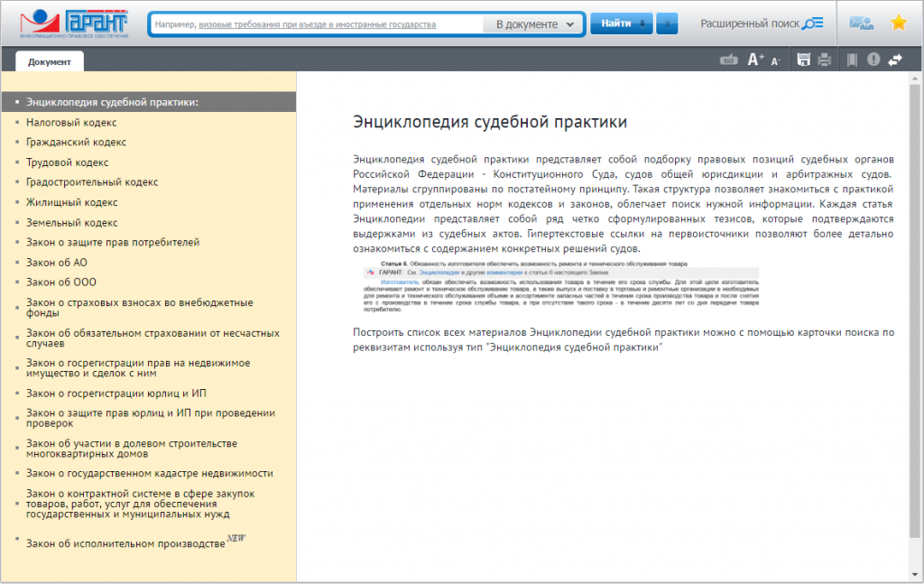The image size is (924, 584).
Task: Open Земельный кодекс in the sidebar
Action: pos(72,223)
